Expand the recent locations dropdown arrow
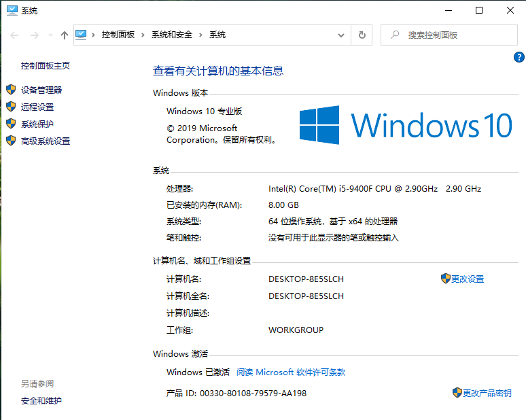This screenshot has height=420, width=526. 50,35
